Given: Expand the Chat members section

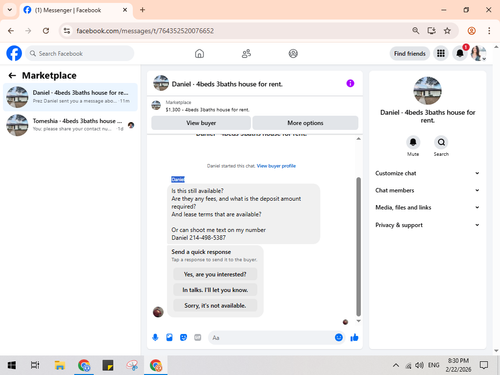Looking at the screenshot, I should pos(427,190).
